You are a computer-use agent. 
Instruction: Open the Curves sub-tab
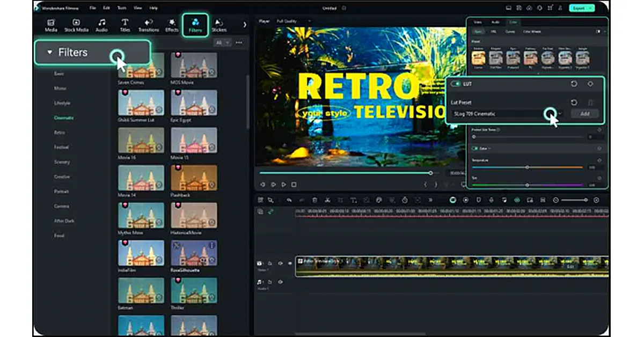510,32
